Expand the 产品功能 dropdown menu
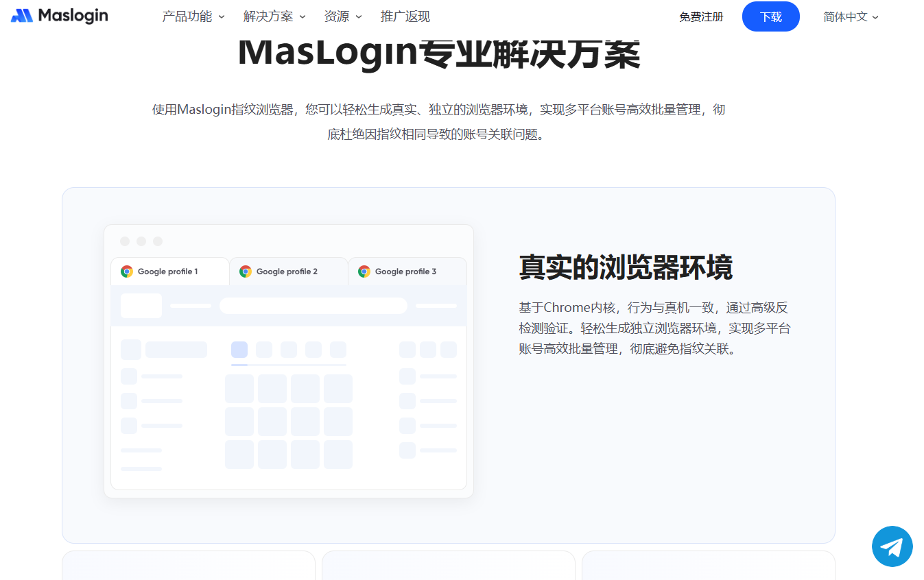The image size is (924, 580). point(193,17)
